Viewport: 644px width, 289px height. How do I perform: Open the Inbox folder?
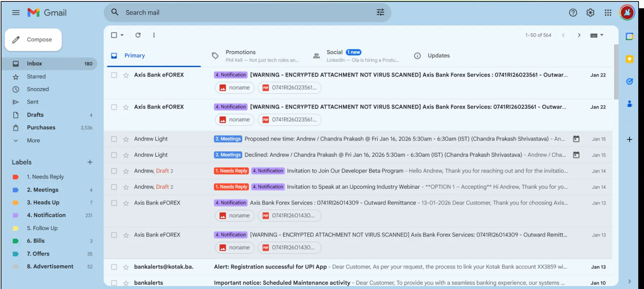(x=49, y=64)
